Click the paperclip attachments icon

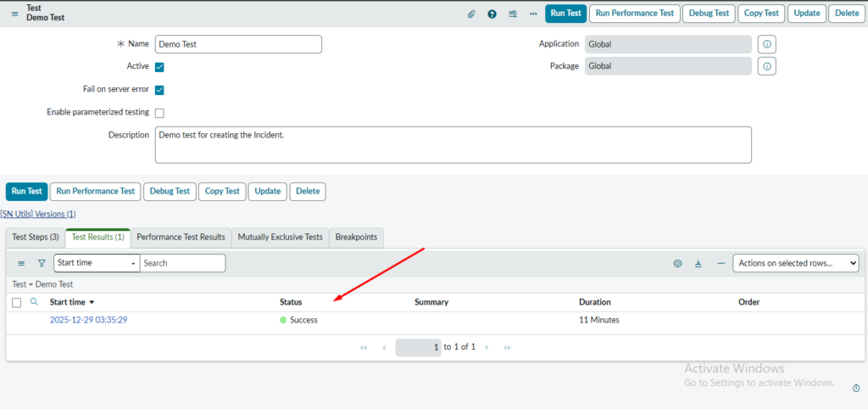click(x=472, y=14)
